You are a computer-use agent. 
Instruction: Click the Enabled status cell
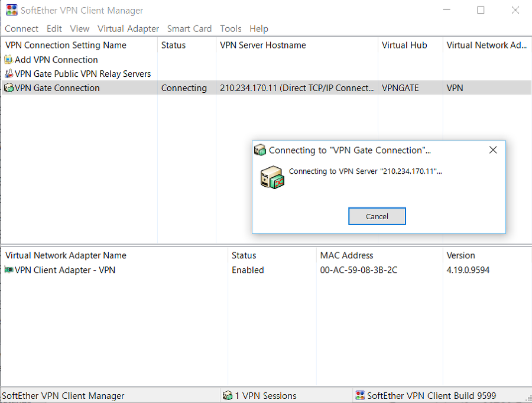248,270
